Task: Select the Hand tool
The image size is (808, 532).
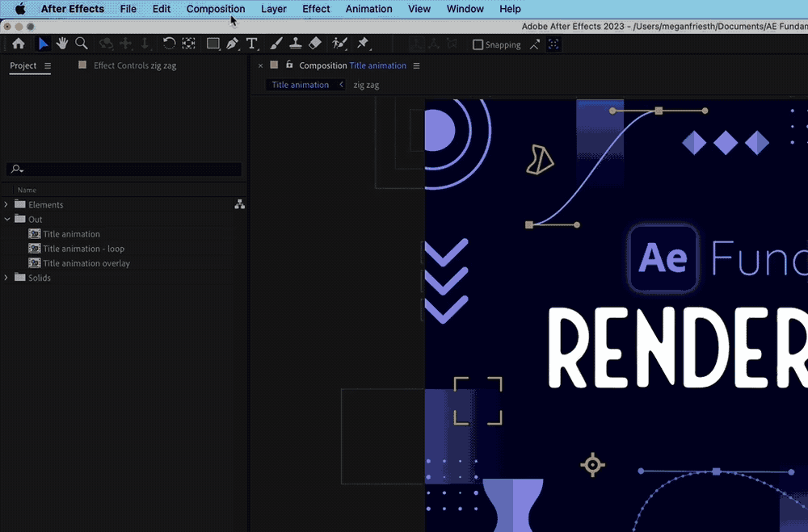Action: pyautogui.click(x=62, y=44)
